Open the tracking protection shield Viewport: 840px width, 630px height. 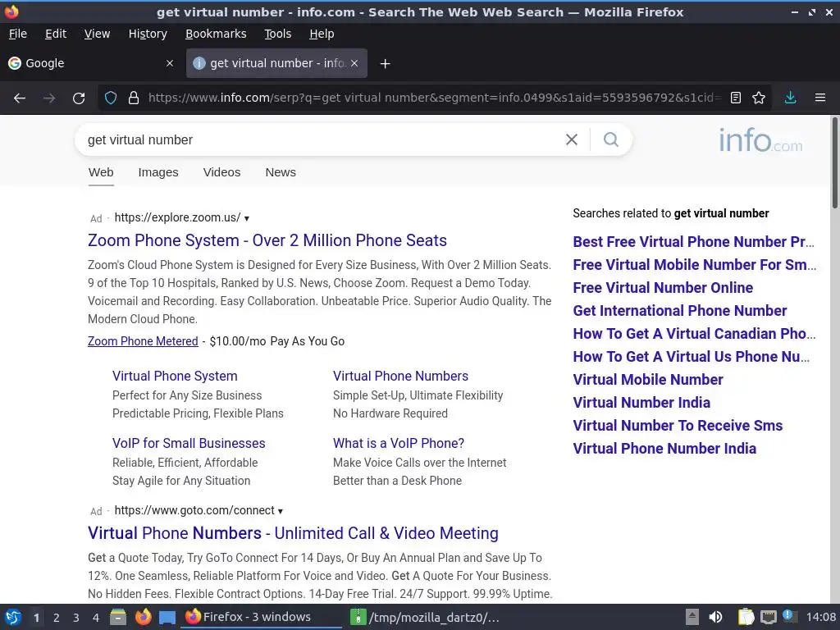click(111, 98)
